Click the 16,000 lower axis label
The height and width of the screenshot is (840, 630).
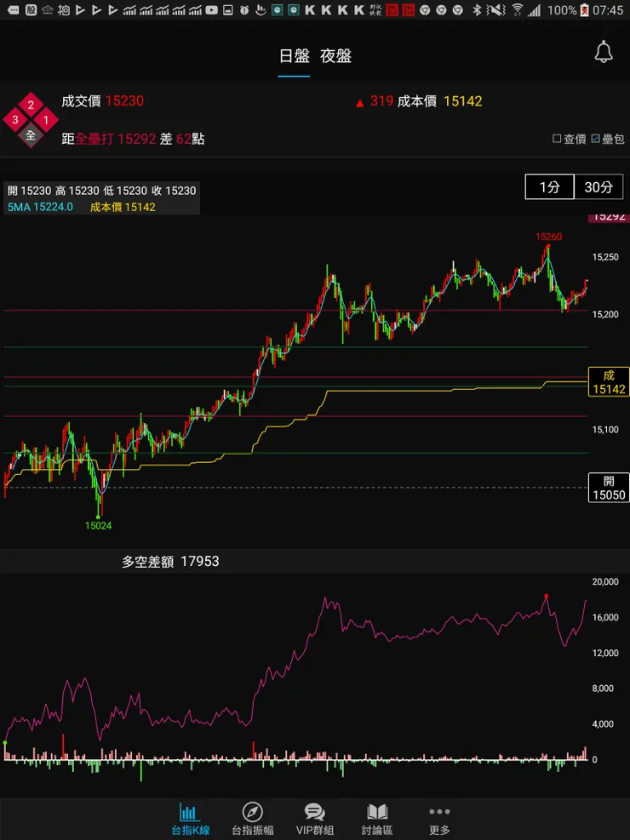click(x=605, y=617)
